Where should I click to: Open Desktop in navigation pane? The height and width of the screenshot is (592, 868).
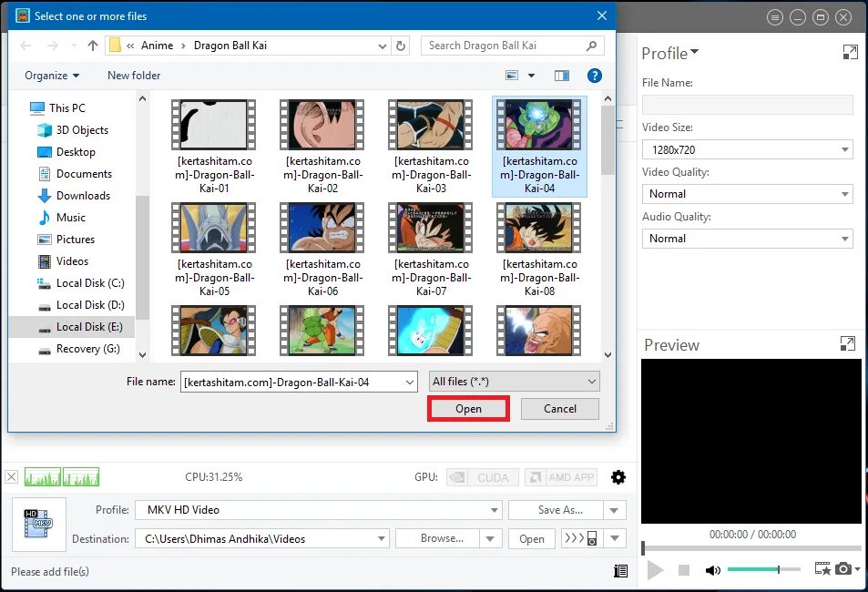[x=66, y=152]
